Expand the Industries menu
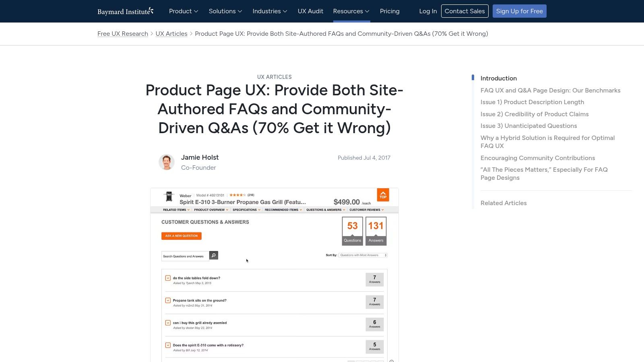The image size is (644, 362). click(x=270, y=11)
